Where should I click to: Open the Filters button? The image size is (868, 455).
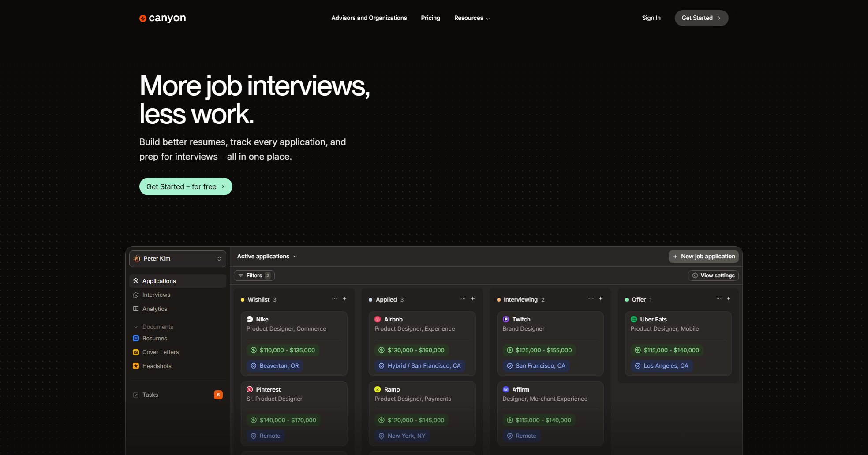pyautogui.click(x=254, y=276)
